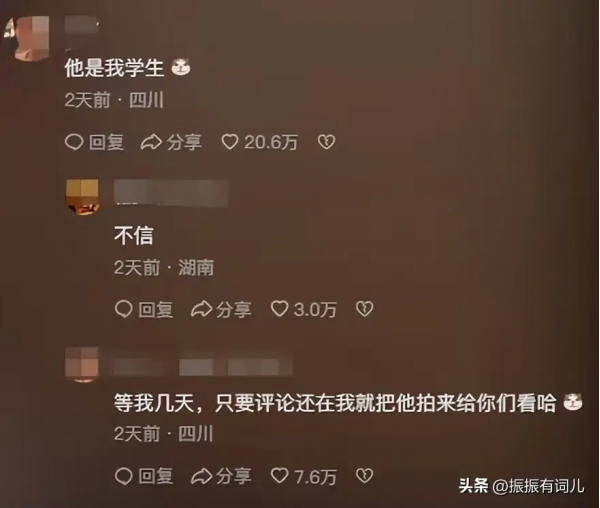Click the blurred username above 不信
Viewport: 600px width, 508px height.
click(x=171, y=193)
